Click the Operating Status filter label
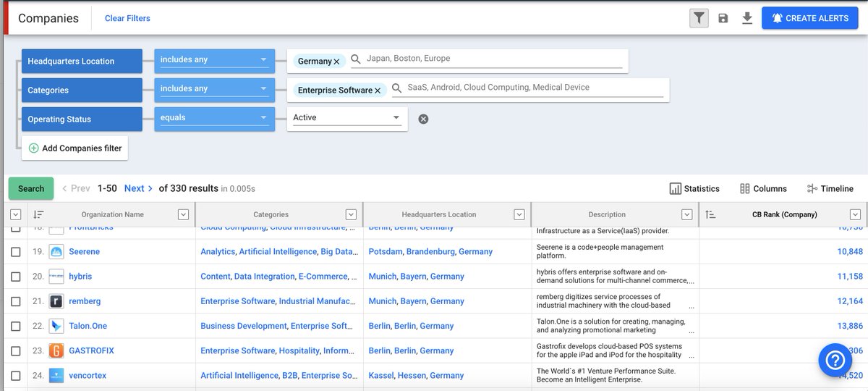Screen dimensions: 868x391 [82, 119]
